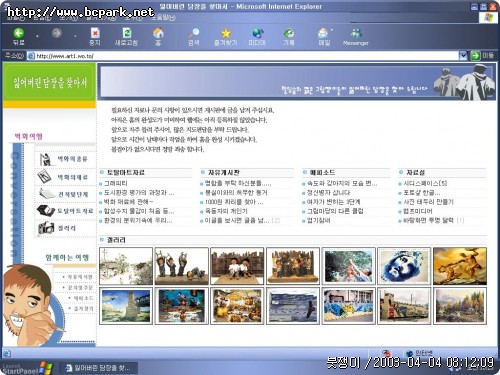Click the Refresh (새로고침) toolbar icon
The image size is (500, 375).
[x=126, y=36]
